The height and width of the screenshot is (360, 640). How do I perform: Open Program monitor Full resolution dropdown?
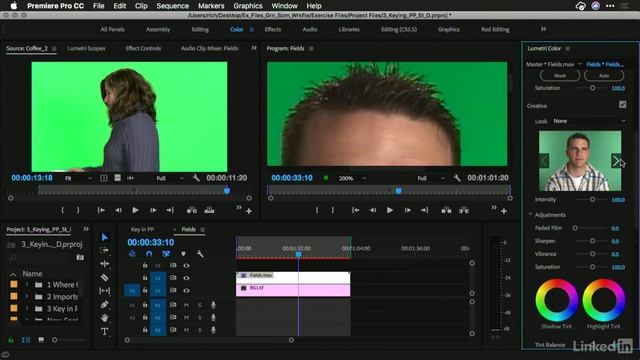pos(430,178)
